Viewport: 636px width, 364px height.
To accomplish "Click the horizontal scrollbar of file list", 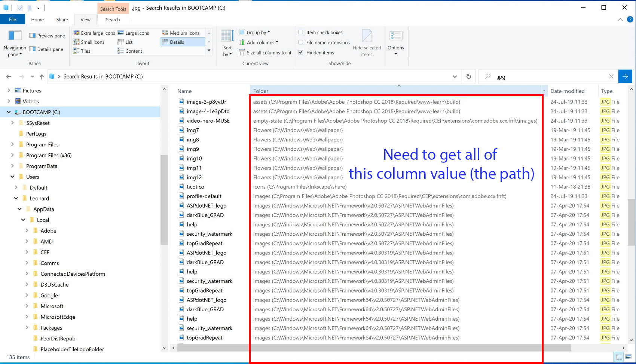I will click(x=374, y=348).
